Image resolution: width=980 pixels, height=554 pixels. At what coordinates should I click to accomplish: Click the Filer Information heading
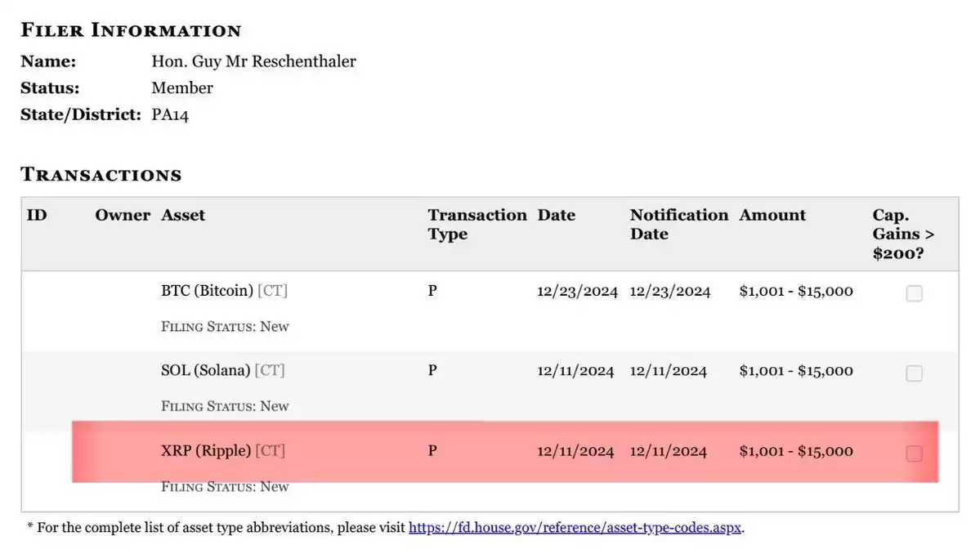pos(131,30)
